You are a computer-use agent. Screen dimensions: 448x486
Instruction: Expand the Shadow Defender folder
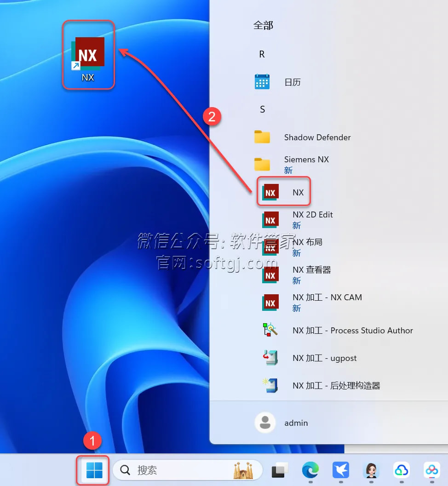[x=317, y=137]
